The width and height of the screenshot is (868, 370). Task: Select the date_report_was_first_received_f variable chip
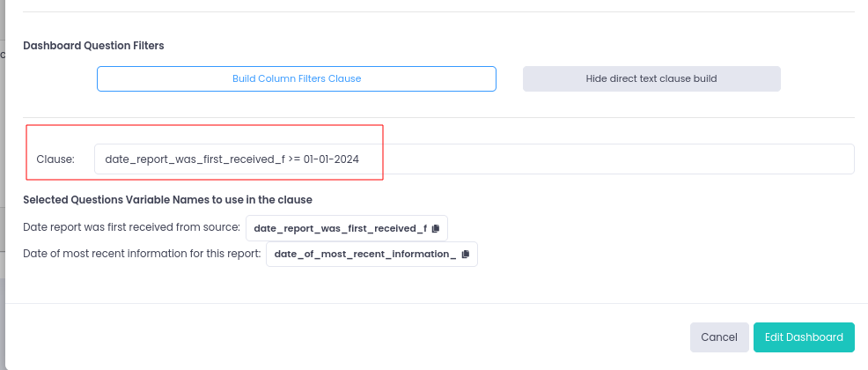(x=340, y=228)
